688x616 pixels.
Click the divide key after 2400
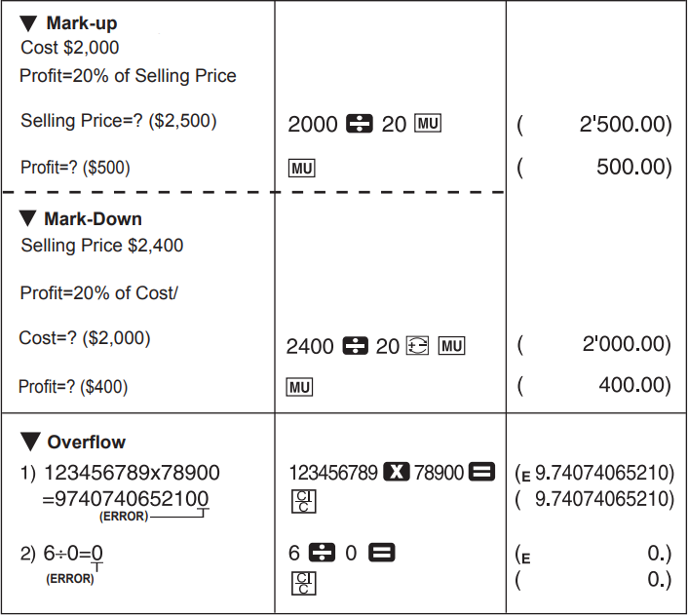(x=356, y=346)
